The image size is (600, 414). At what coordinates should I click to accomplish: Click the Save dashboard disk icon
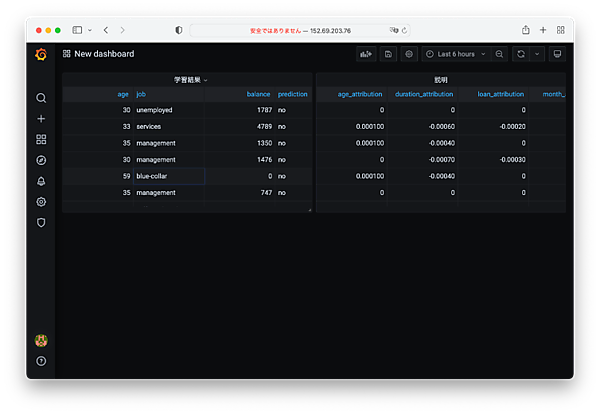[388, 54]
